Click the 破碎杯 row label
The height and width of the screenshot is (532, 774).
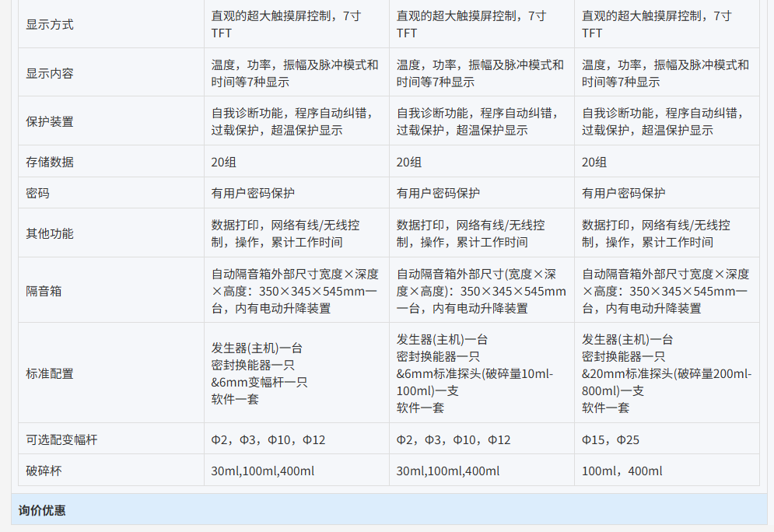click(x=44, y=471)
